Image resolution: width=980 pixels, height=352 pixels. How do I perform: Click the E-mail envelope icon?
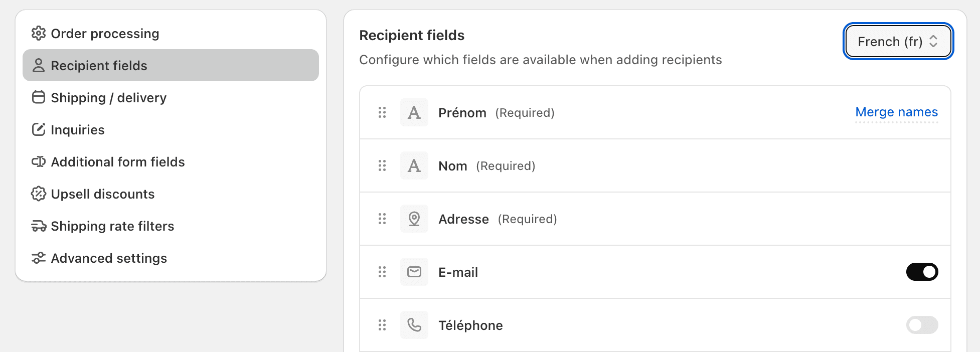[414, 272]
